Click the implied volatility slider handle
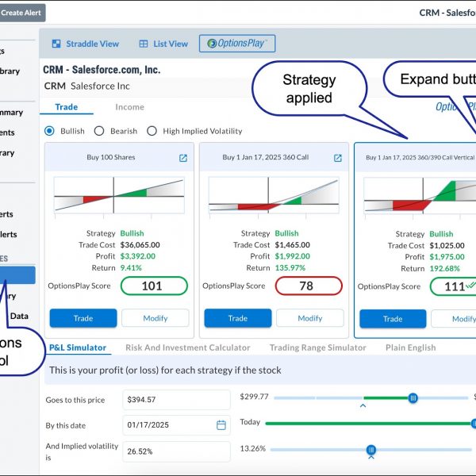The height and width of the screenshot is (476, 476). (x=371, y=450)
